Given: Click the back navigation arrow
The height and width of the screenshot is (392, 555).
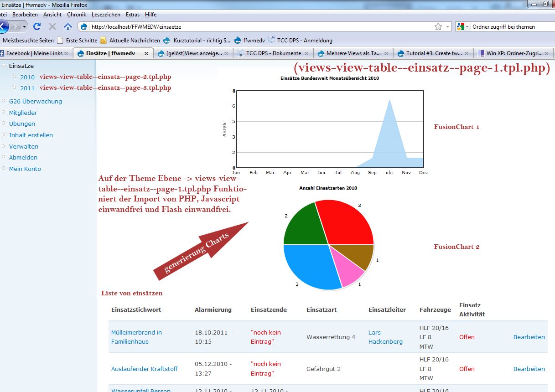Looking at the screenshot, I should coord(4,26).
